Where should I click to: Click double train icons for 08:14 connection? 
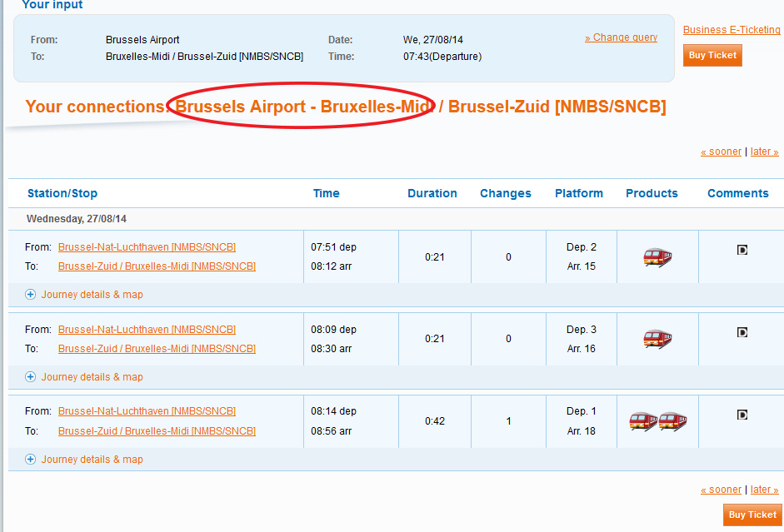coord(657,421)
